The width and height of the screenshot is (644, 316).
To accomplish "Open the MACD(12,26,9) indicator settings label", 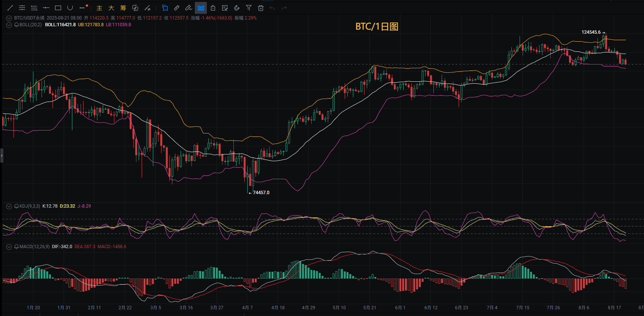I will tap(34, 247).
